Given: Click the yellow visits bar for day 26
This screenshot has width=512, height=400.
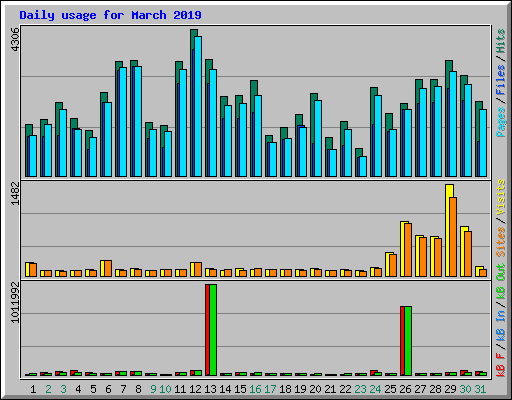Looking at the screenshot, I should click(402, 249).
